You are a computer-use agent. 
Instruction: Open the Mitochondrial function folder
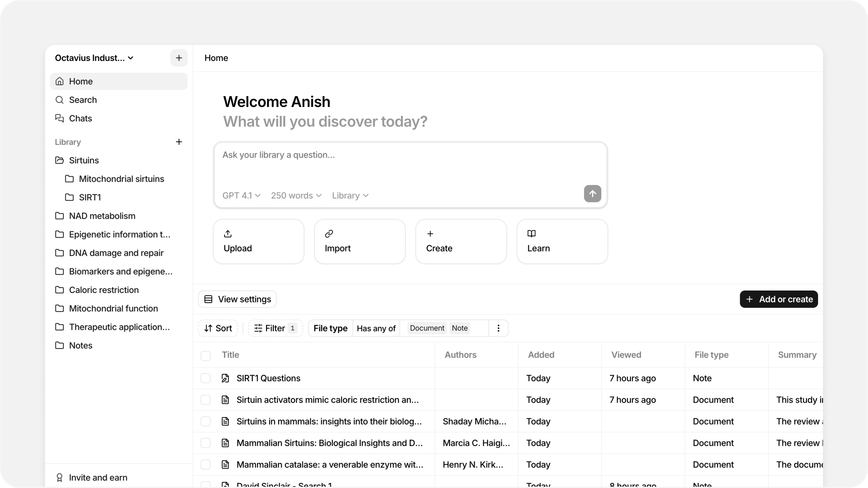[x=119, y=308]
